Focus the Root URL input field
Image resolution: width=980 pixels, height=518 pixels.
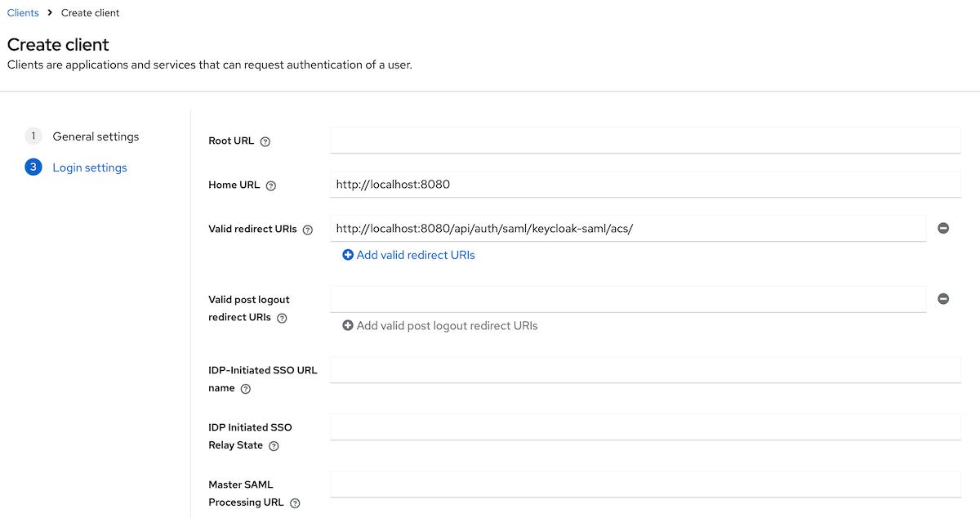645,141
